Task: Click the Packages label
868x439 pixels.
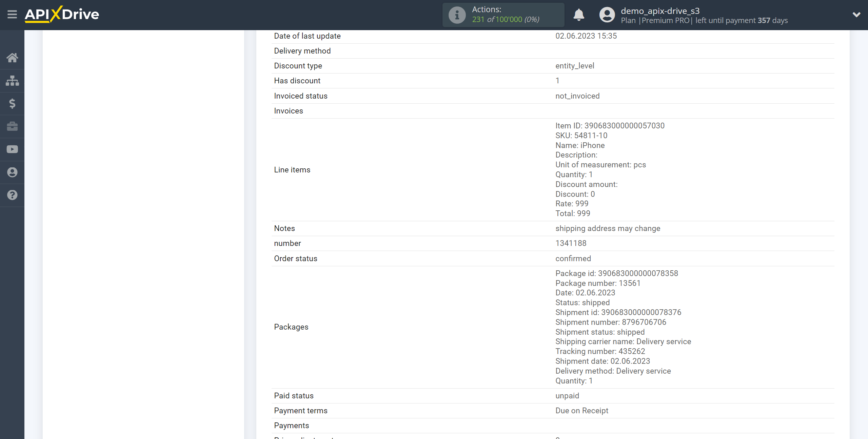Action: coord(291,327)
